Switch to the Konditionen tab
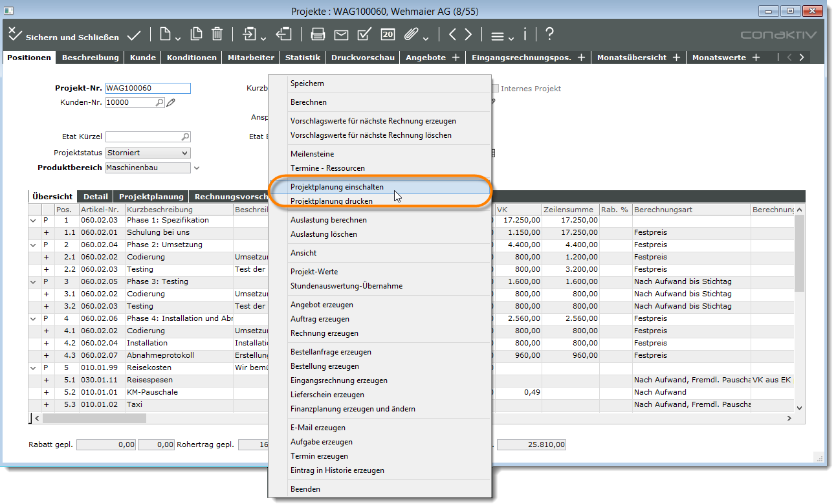 coord(192,58)
